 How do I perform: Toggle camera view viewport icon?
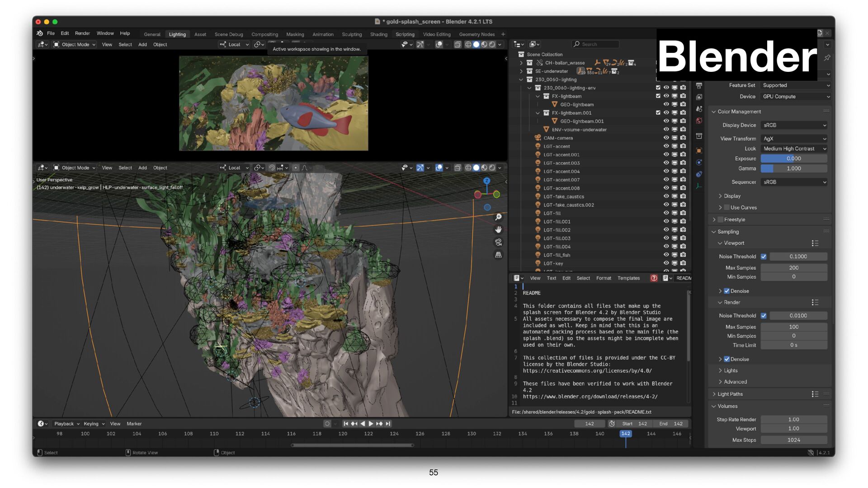tap(498, 242)
